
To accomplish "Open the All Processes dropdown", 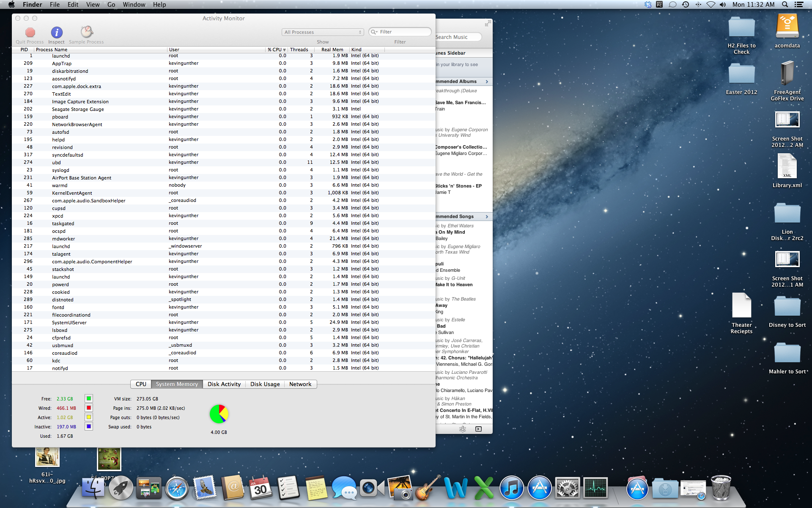I will pos(323,32).
